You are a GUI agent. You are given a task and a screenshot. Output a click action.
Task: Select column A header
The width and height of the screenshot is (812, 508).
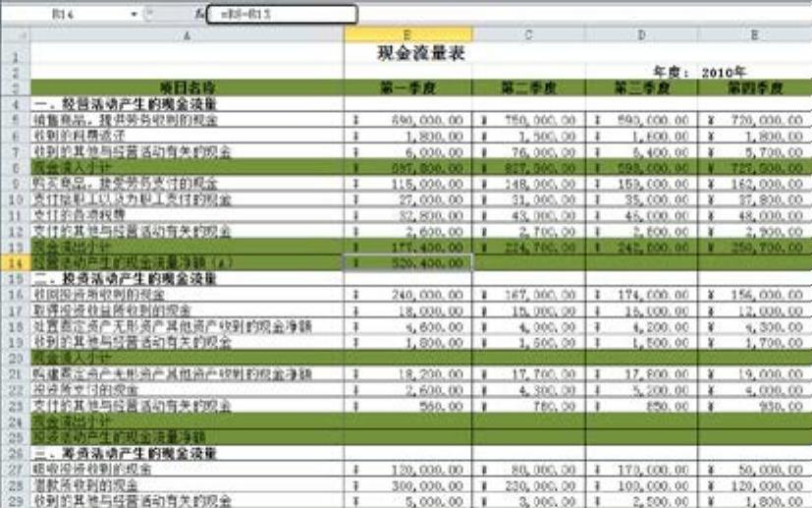[x=187, y=34]
